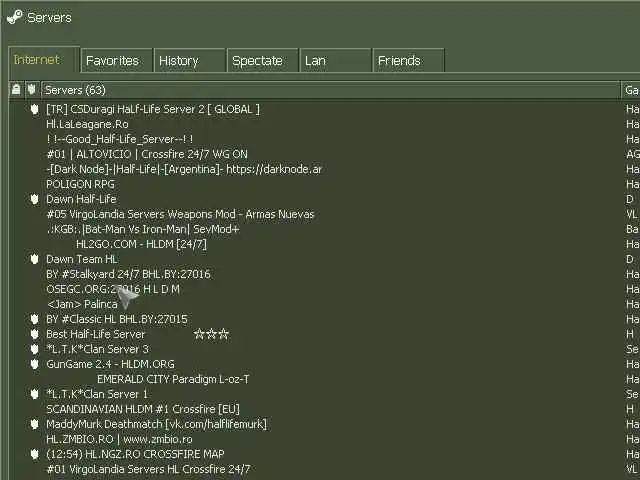This screenshot has width=640, height=480.
Task: Select (12:54) HL.NGZ.RO CROSSFIRE MAP name
Action: [135, 454]
